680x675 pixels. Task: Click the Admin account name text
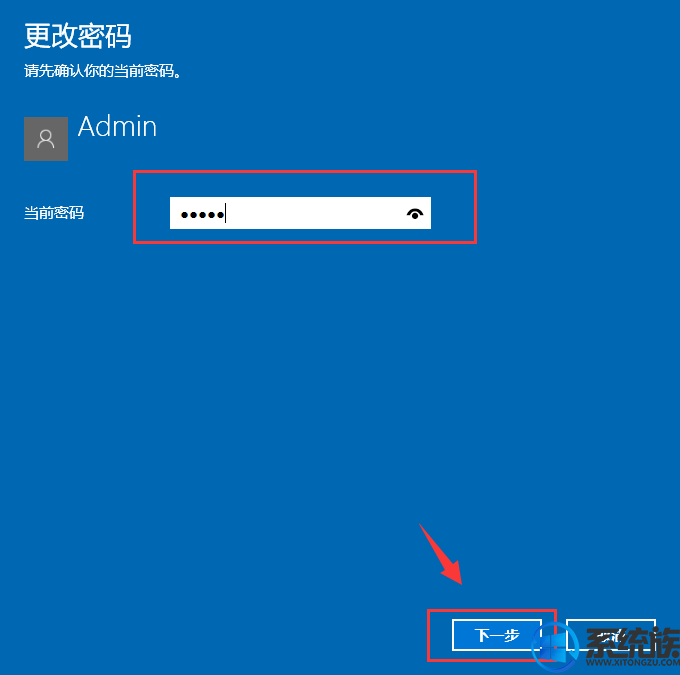[x=117, y=127]
